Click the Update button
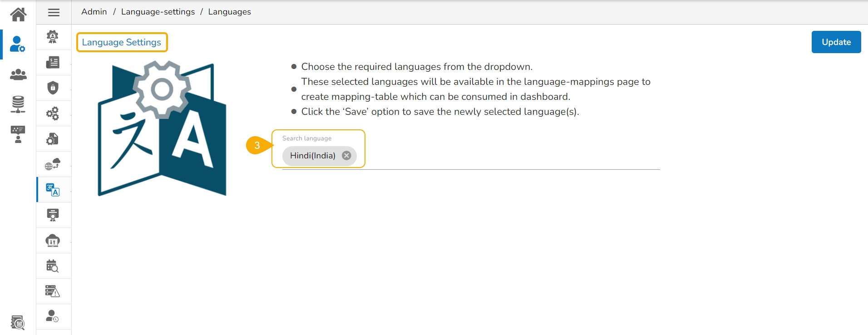The height and width of the screenshot is (335, 868). pos(836,42)
